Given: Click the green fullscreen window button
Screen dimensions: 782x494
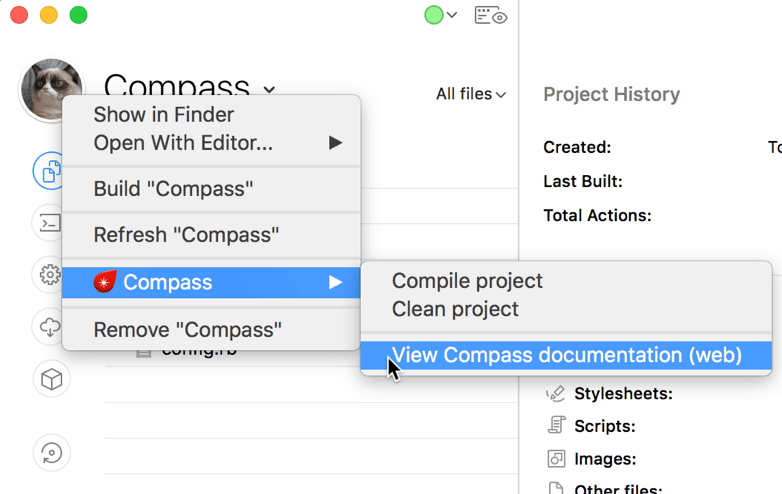Looking at the screenshot, I should click(78, 15).
